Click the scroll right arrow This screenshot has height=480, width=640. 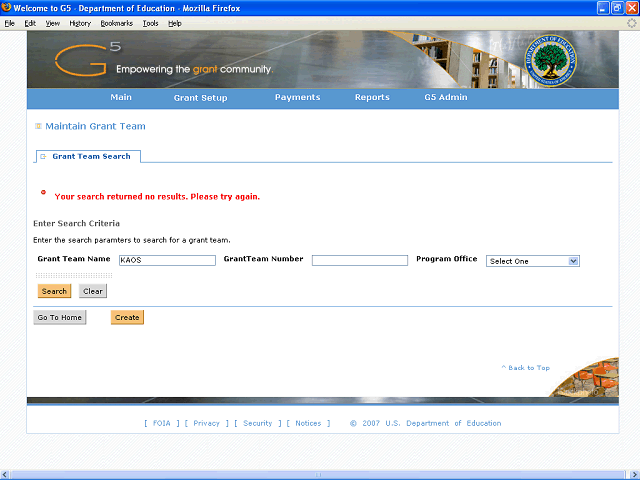coord(633,475)
